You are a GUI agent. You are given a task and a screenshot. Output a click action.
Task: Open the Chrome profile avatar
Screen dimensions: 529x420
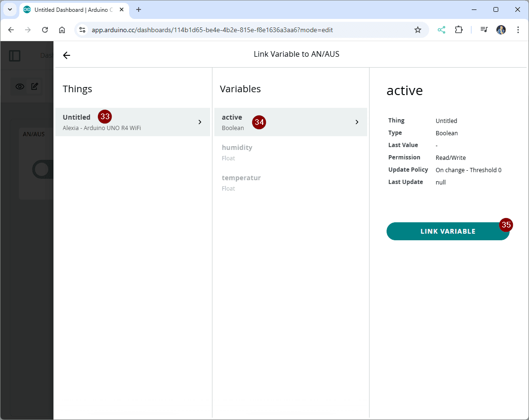coord(501,30)
